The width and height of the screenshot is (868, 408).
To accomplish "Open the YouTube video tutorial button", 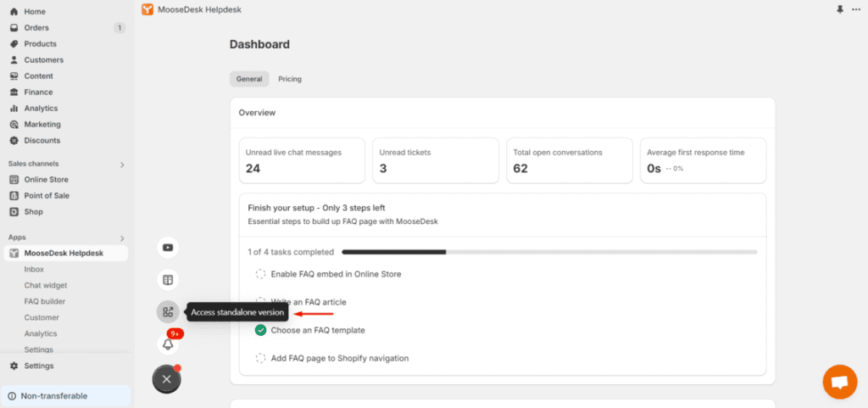I will 168,248.
